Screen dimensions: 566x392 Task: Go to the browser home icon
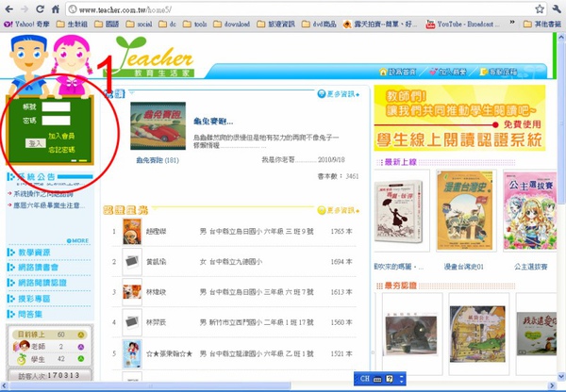tap(56, 8)
